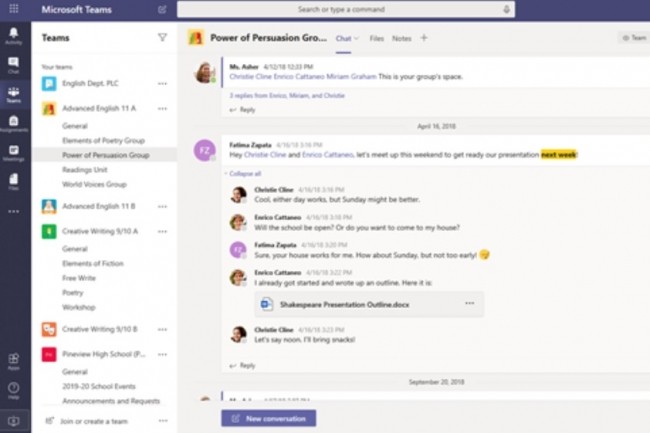Add a new tab with plus icon
The width and height of the screenshot is (650, 433).
coord(424,38)
